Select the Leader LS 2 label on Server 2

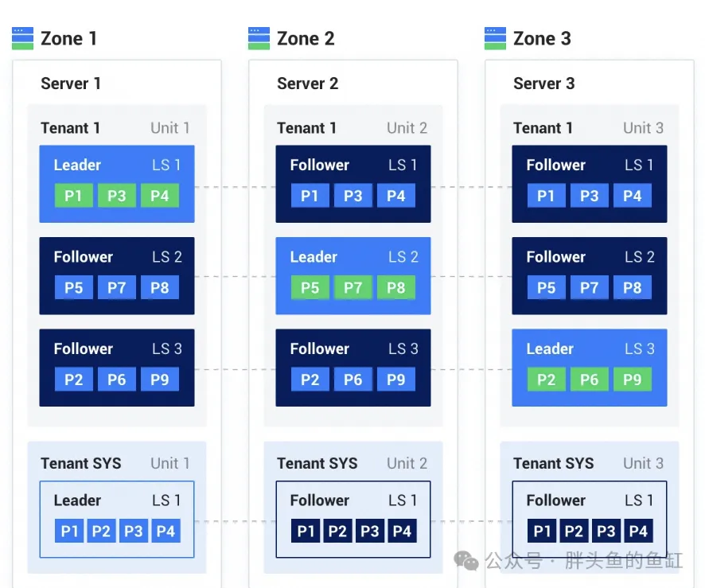tap(314, 257)
